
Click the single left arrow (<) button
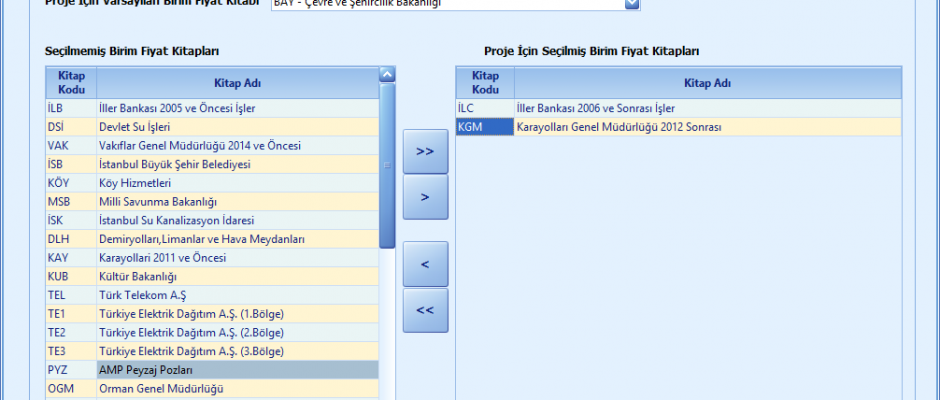[425, 264]
